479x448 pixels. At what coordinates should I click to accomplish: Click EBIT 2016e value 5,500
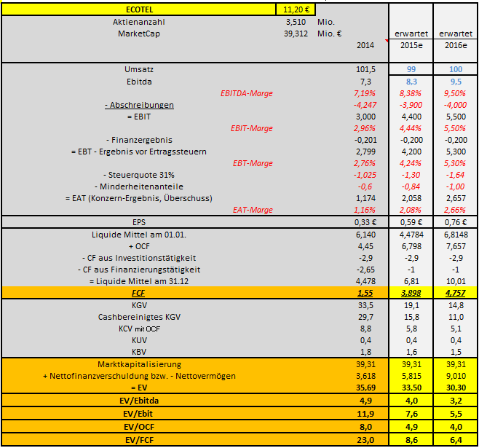(456, 117)
